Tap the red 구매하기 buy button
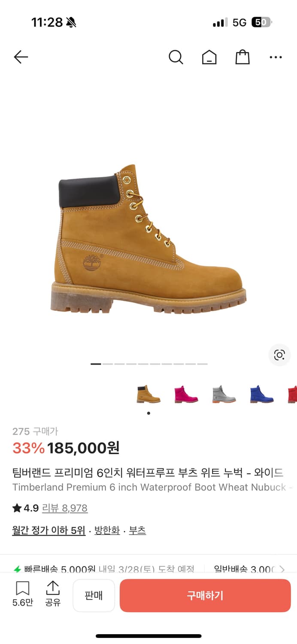This screenshot has height=644, width=297. click(205, 595)
